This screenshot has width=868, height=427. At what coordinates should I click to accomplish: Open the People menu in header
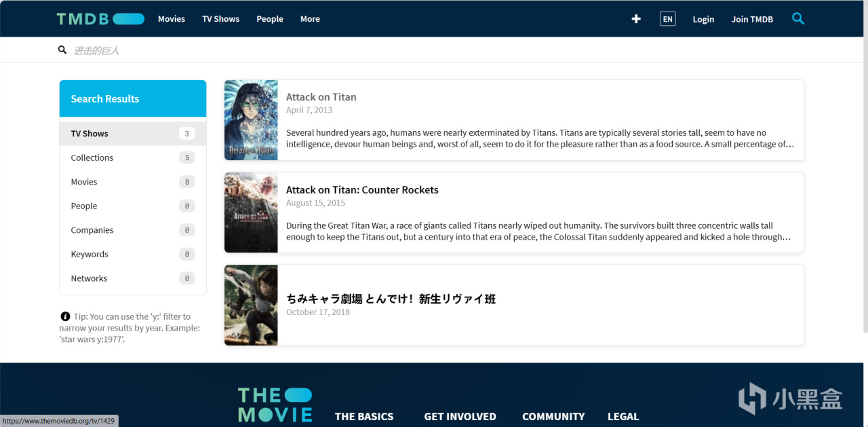[270, 19]
